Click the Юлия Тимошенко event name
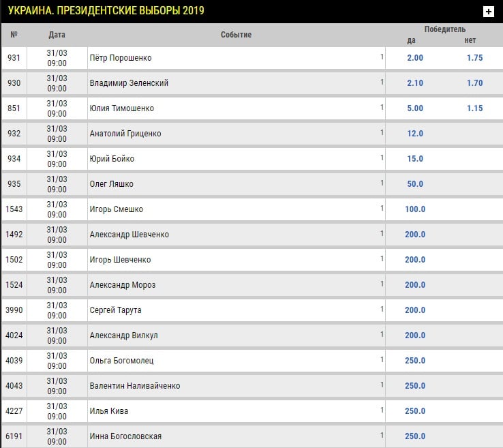The image size is (503, 448). pos(121,108)
